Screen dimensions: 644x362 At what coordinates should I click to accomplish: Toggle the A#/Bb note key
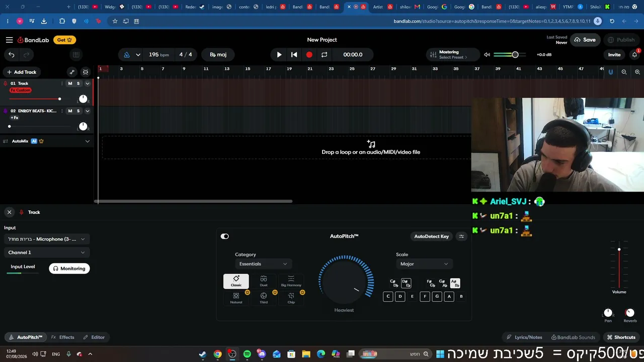click(454, 283)
